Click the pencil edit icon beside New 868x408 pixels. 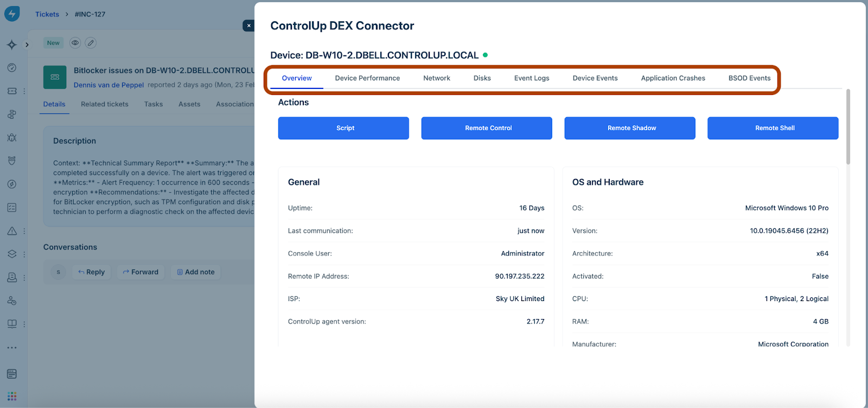click(91, 43)
